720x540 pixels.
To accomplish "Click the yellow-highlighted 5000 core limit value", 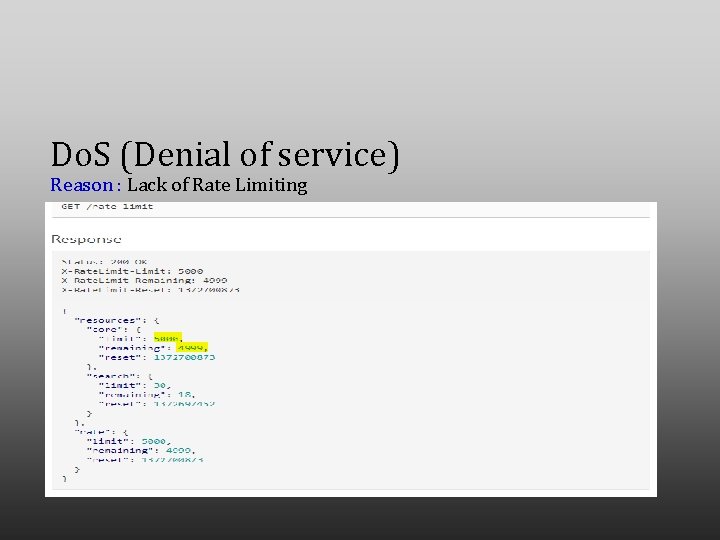I will click(168, 338).
